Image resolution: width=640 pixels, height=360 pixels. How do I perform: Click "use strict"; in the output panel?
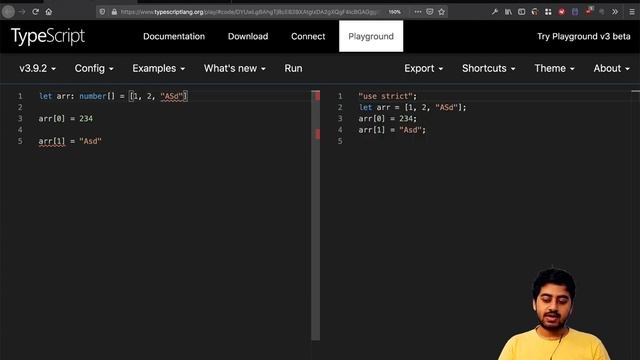pos(388,96)
